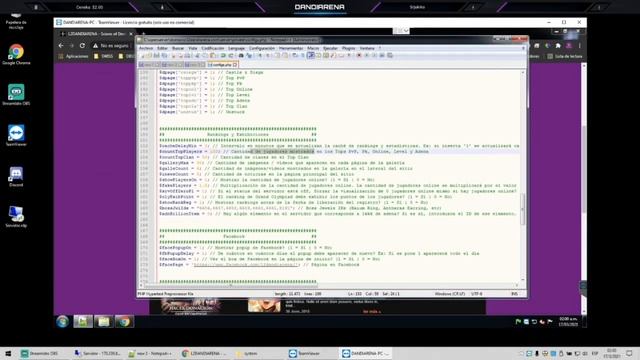Click the Chrome extensions puzzle icon
This screenshot has width=640, height=360.
pyautogui.click(x=558, y=46)
